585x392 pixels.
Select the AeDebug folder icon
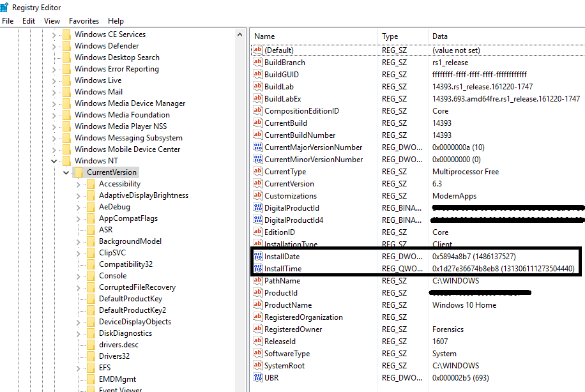(91, 207)
